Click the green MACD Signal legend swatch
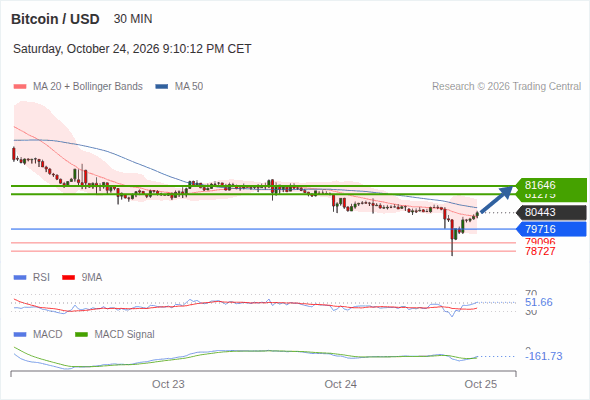This screenshot has height=400, width=590. click(x=81, y=335)
